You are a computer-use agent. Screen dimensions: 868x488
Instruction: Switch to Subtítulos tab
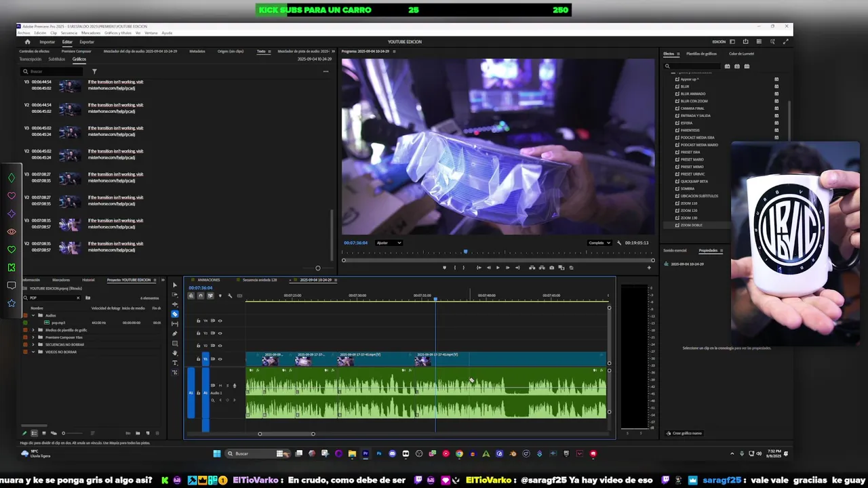(57, 59)
